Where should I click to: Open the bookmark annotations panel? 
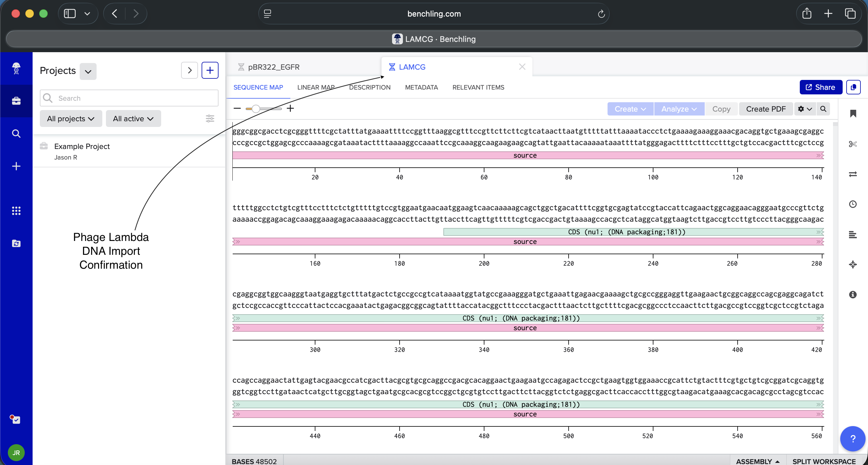pos(853,114)
